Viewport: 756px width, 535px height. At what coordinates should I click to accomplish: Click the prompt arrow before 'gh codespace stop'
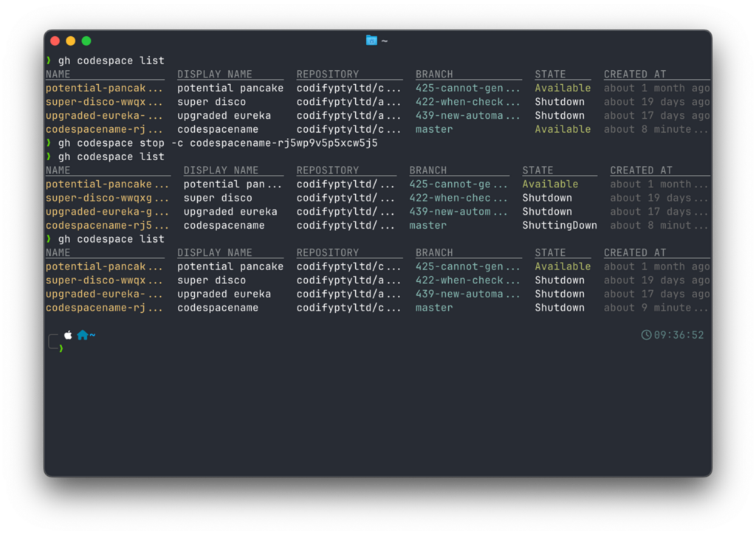[49, 142]
